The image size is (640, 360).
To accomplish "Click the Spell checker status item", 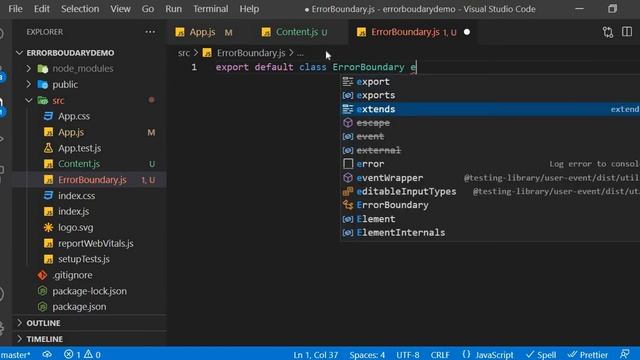I will coord(541,355).
